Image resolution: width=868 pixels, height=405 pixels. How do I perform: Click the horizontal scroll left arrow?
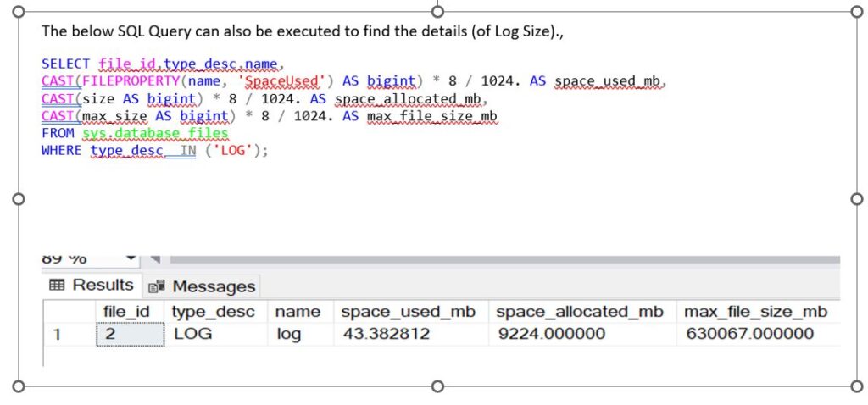point(154,258)
